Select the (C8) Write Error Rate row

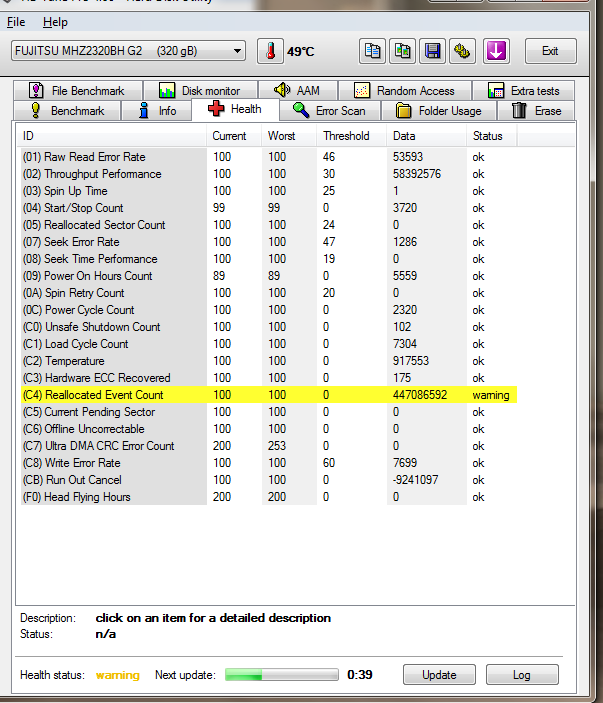[x=269, y=463]
